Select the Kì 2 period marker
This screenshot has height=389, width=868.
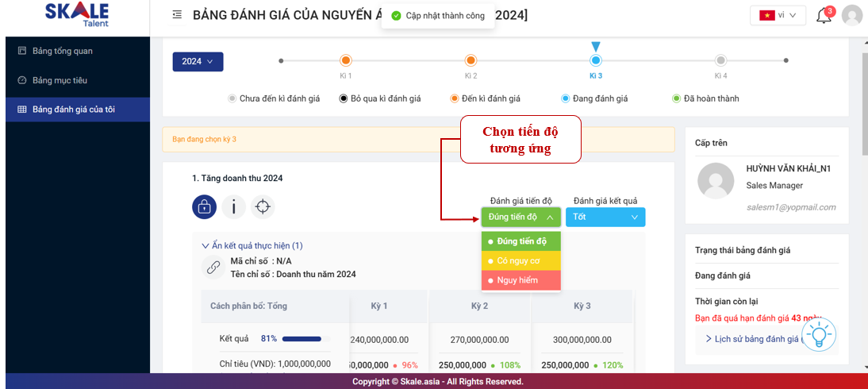pyautogui.click(x=470, y=60)
